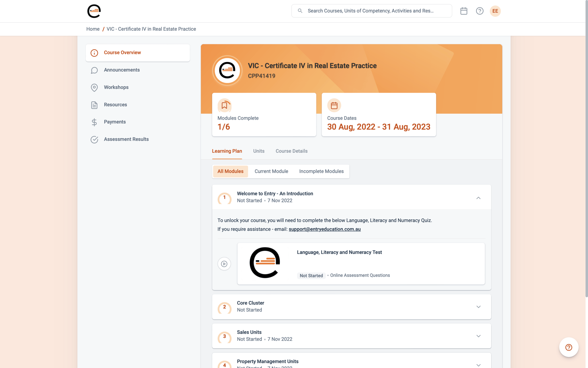The image size is (588, 368).
Task: Switch to the Course Details tab
Action: (291, 151)
